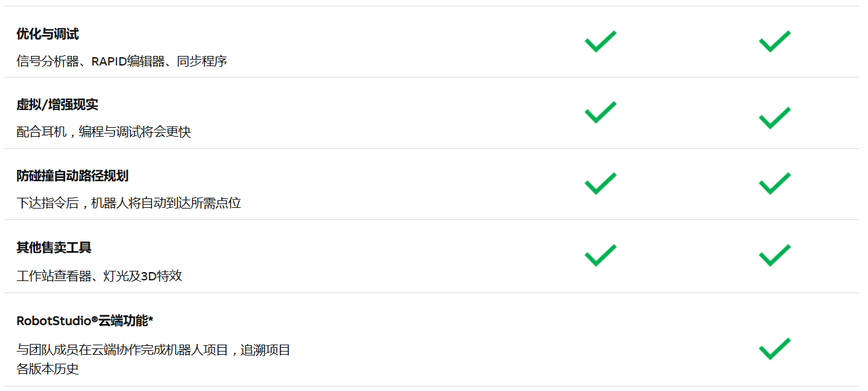Select the 虚拟/增强现实 heading
Image resolution: width=868 pixels, height=391 pixels.
[57, 105]
